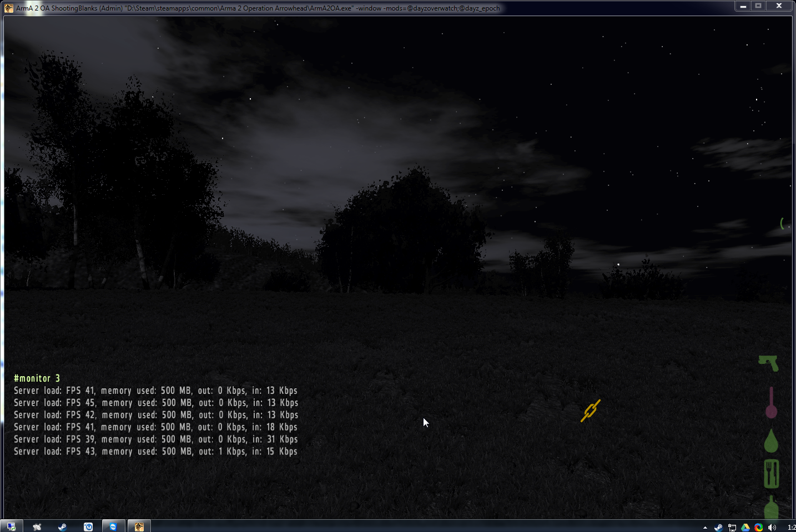Click the server load line showing FPS 39
The image size is (796, 532).
tap(156, 439)
